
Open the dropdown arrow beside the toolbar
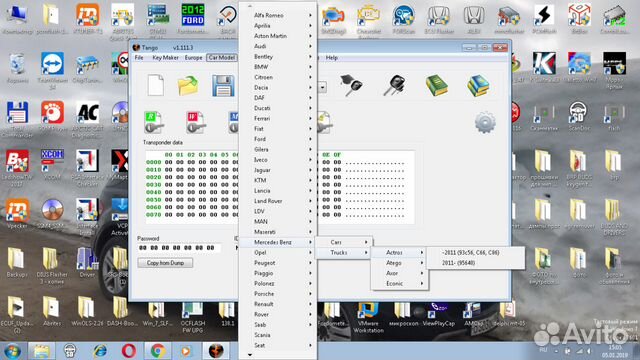[x=322, y=87]
